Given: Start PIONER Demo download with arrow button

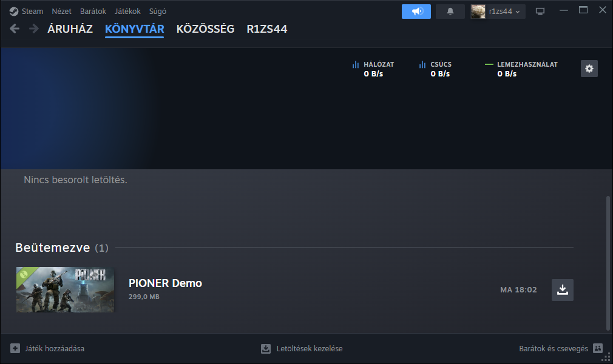Looking at the screenshot, I should pyautogui.click(x=563, y=290).
